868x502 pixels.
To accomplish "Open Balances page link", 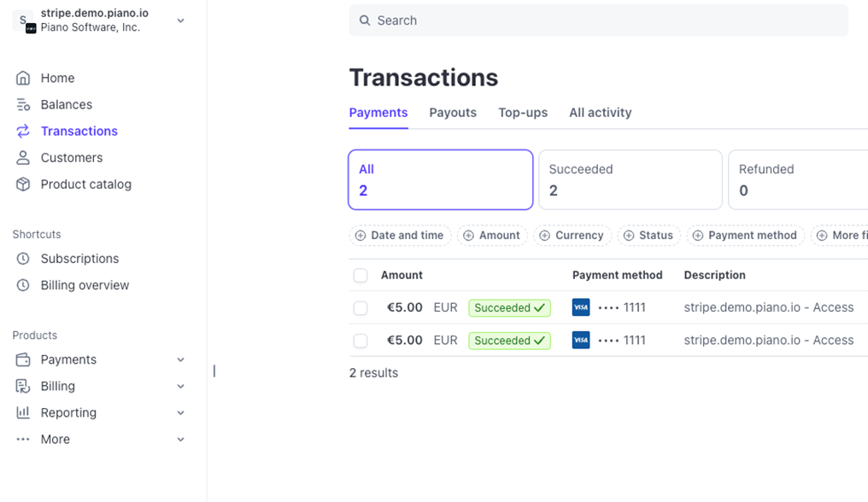I will click(67, 105).
